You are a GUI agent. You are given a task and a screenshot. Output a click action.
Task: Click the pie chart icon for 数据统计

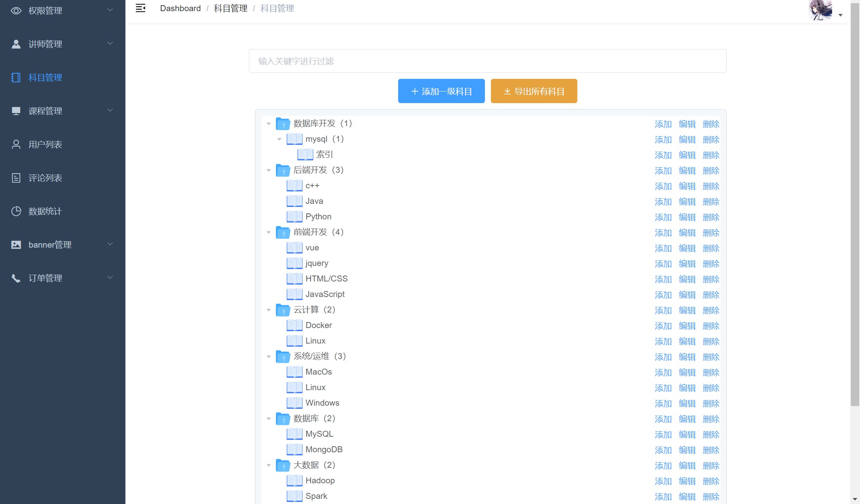[x=16, y=211]
